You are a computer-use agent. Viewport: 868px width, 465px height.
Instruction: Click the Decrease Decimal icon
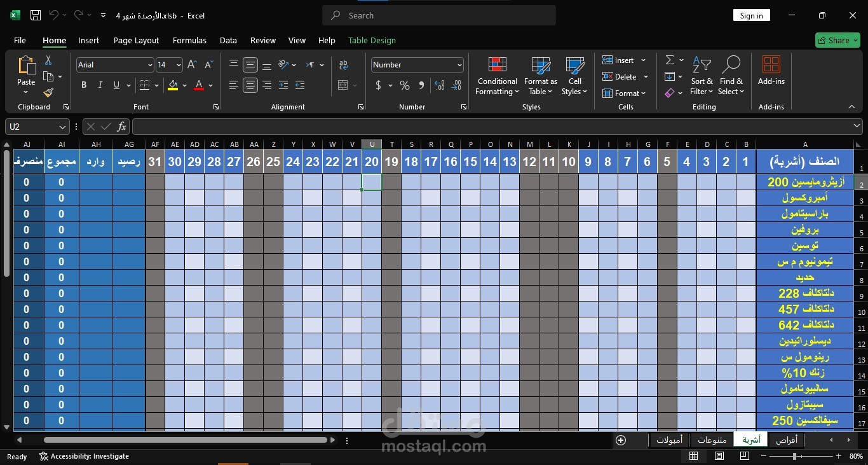456,85
